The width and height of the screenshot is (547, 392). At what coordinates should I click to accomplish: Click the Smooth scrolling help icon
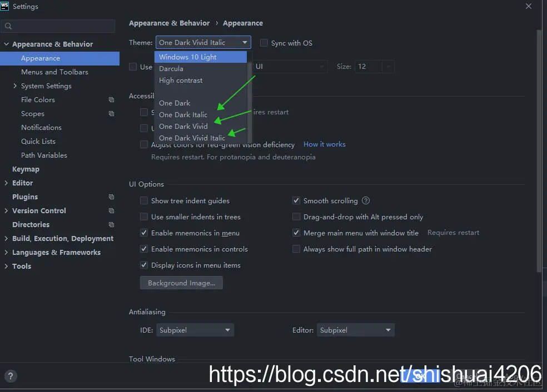tap(366, 200)
